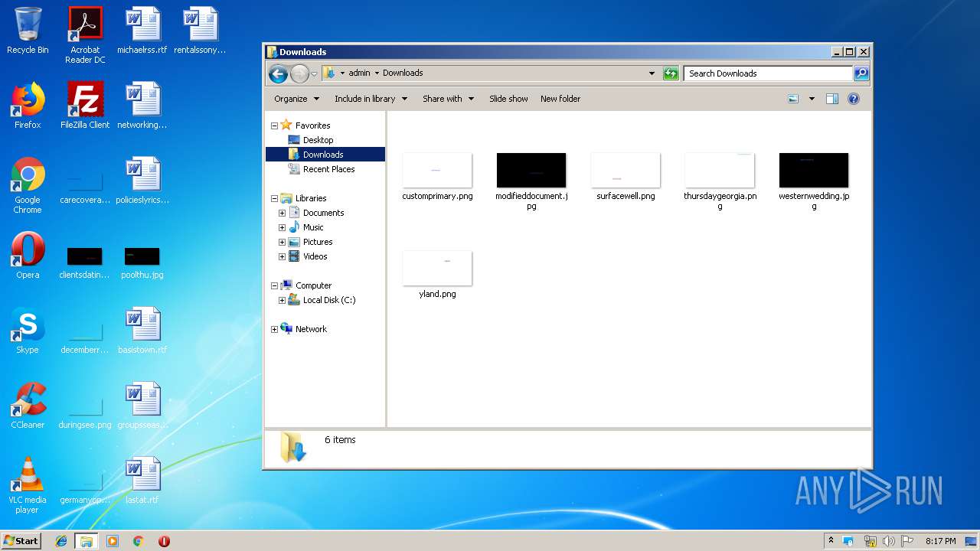Launch Skype from the desktop
Image resolution: width=980 pixels, height=551 pixels.
28,331
